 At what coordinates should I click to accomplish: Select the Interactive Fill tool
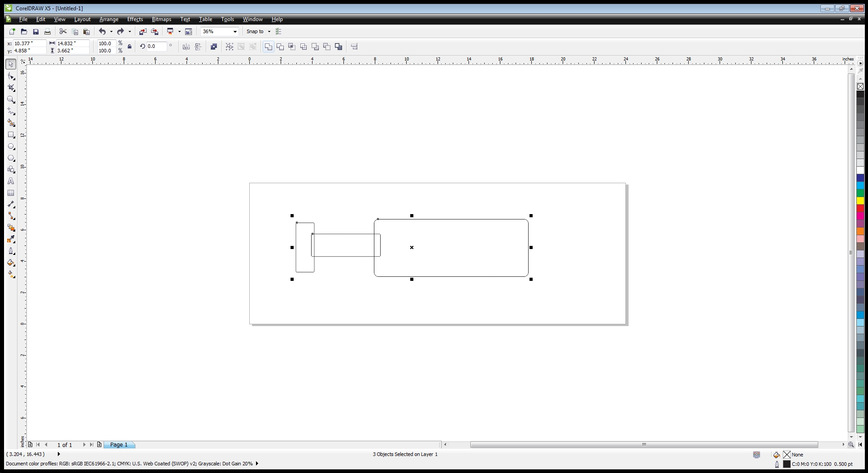11,274
